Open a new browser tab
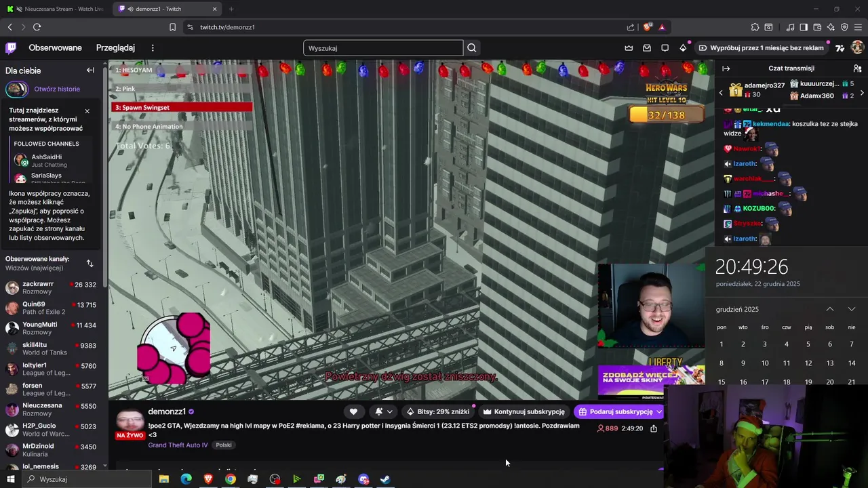The image size is (868, 488). (x=231, y=9)
